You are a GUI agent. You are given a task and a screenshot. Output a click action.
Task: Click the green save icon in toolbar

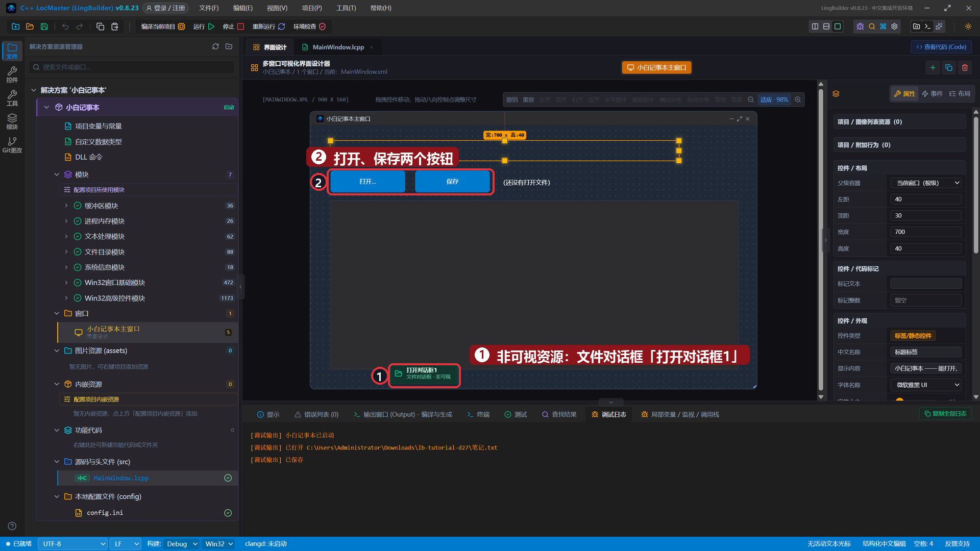point(44,27)
